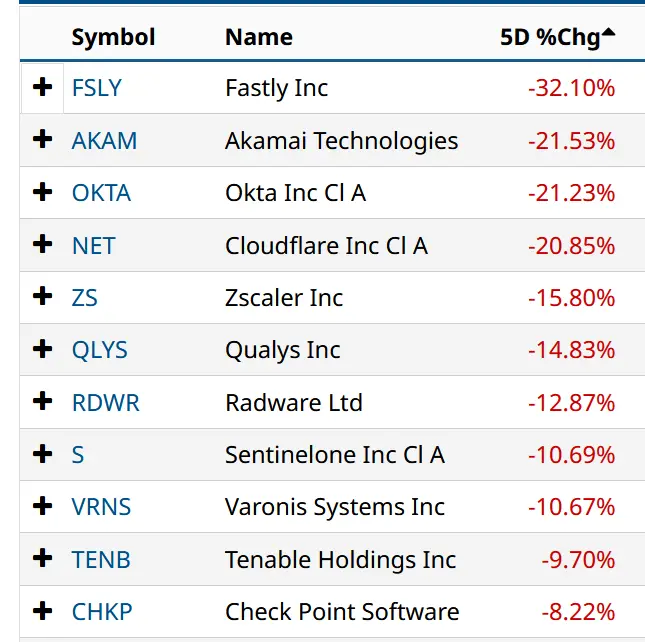Viewport: 645px width, 642px height.
Task: Expand the FSLY row details
Action: point(42,88)
